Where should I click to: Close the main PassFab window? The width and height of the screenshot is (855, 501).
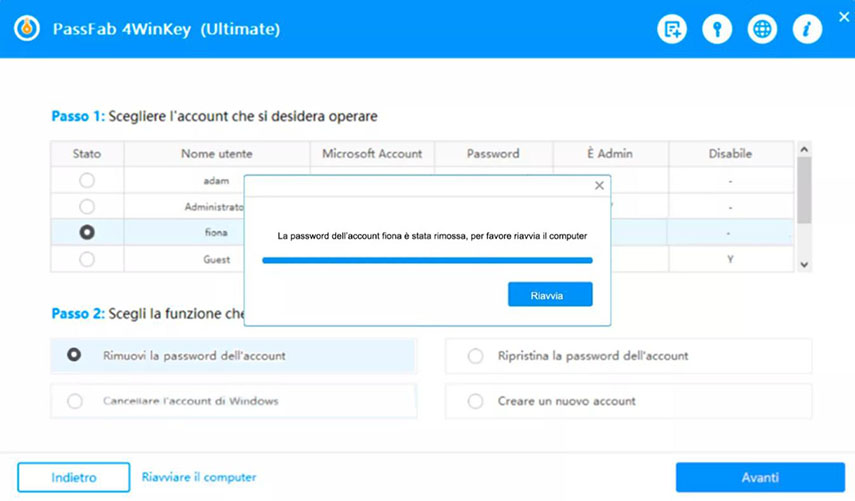click(842, 17)
